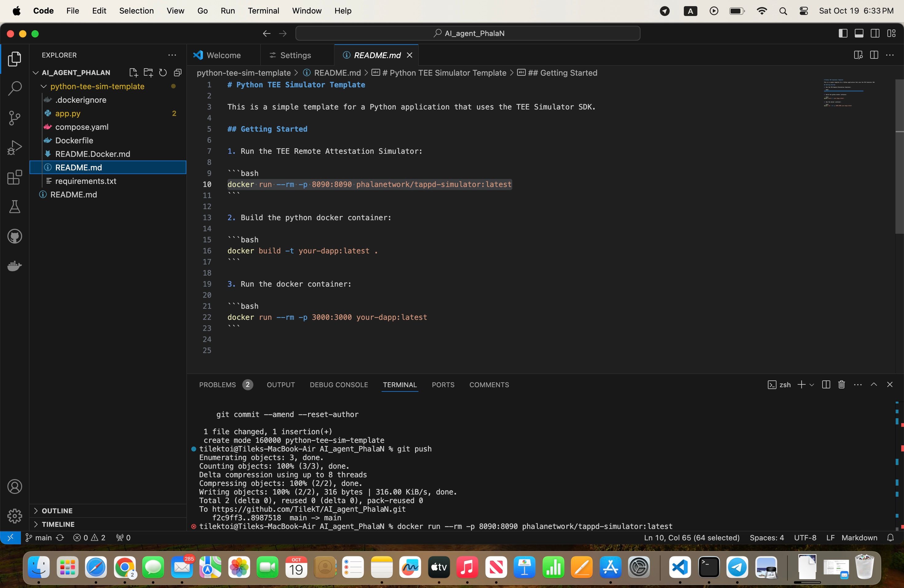Open the Source Control view
This screenshot has height=588, width=904.
click(14, 118)
